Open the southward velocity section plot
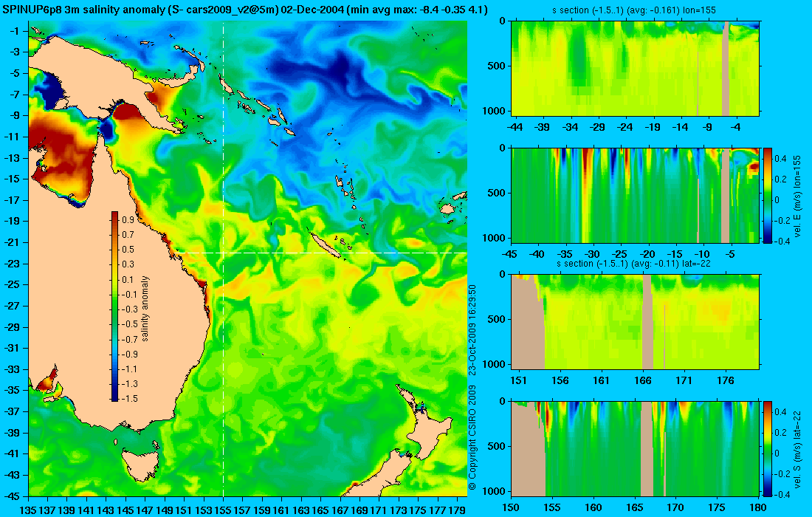Screen dimensions: 812x517 click(x=636, y=448)
